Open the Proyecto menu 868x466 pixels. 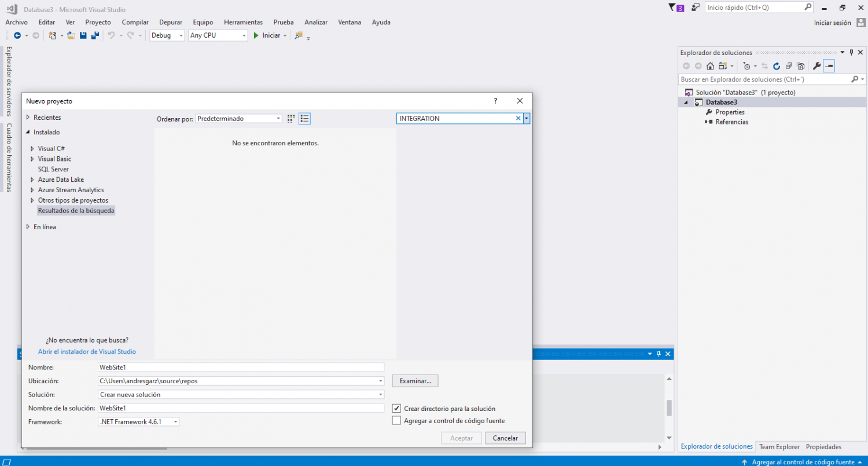click(98, 22)
